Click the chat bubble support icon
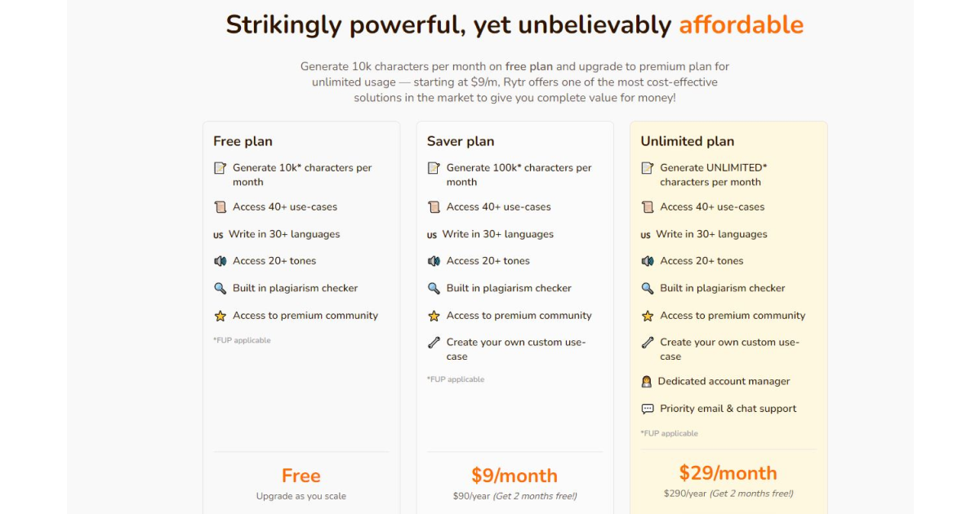The width and height of the screenshot is (980, 514). (x=648, y=409)
